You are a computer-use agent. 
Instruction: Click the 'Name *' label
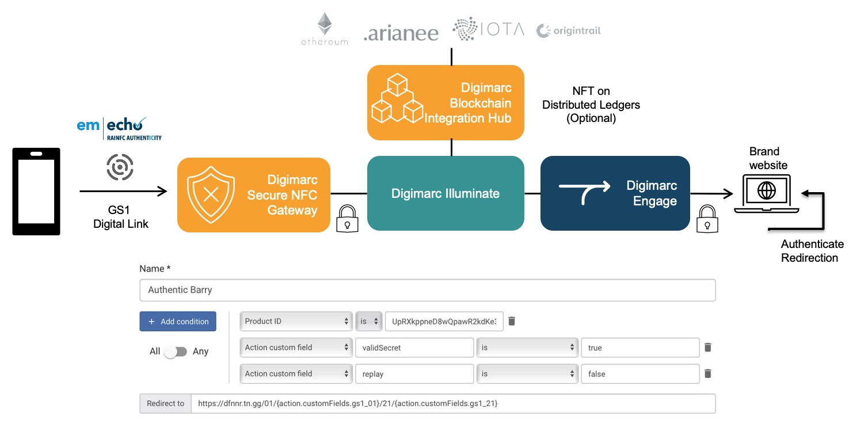(x=155, y=269)
